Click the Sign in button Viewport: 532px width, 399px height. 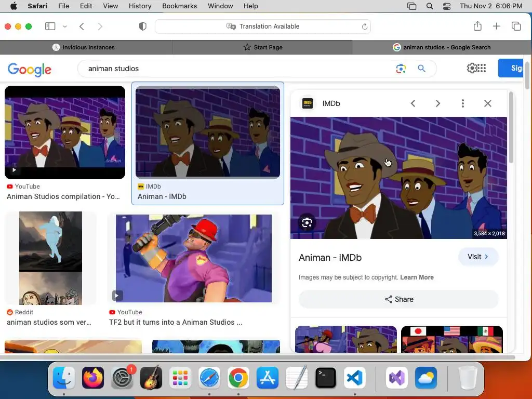click(x=511, y=68)
